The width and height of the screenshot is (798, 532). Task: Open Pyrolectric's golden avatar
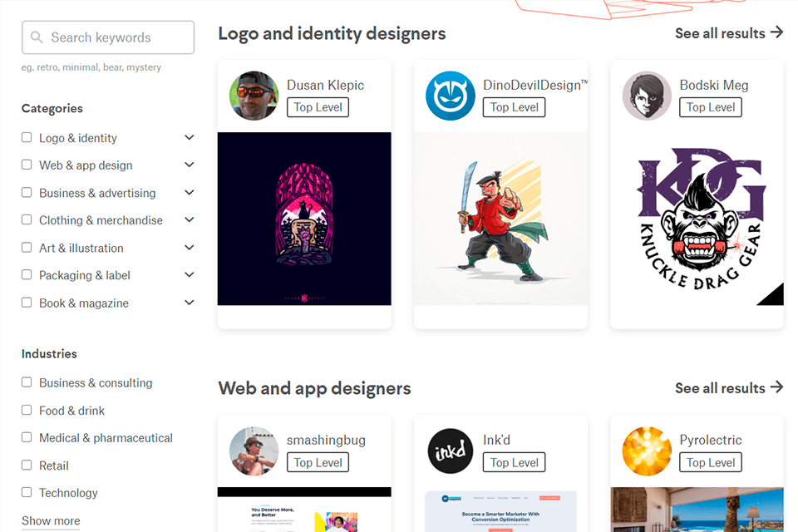point(647,451)
